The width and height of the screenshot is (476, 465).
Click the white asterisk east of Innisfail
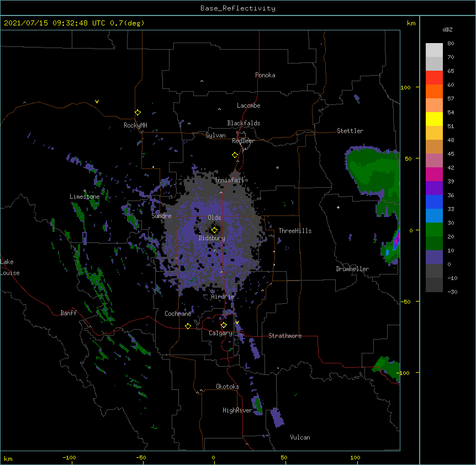277,167
